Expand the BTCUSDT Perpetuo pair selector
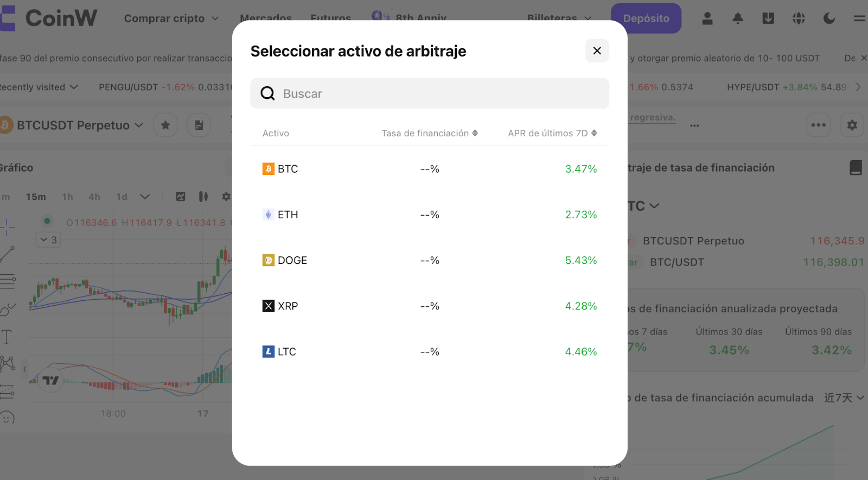Image resolution: width=868 pixels, height=480 pixels. (73, 125)
